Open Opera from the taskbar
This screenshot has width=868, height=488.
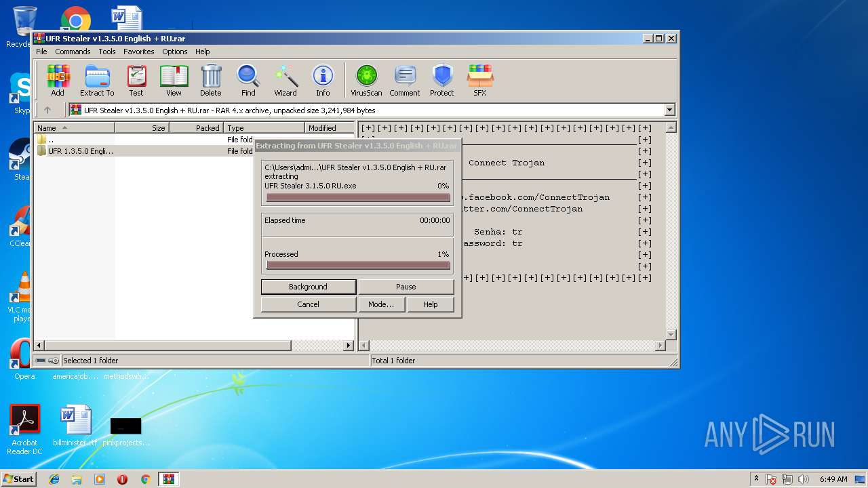coord(122,479)
